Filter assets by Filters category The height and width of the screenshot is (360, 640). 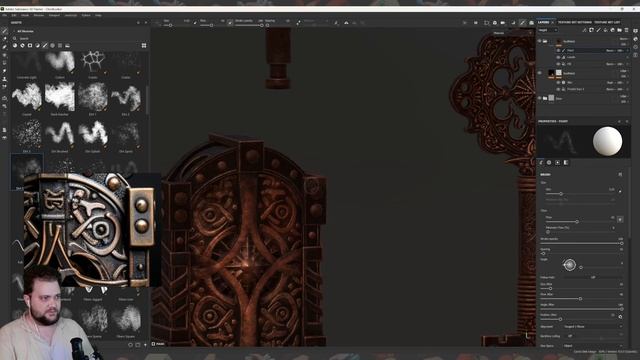(38, 46)
